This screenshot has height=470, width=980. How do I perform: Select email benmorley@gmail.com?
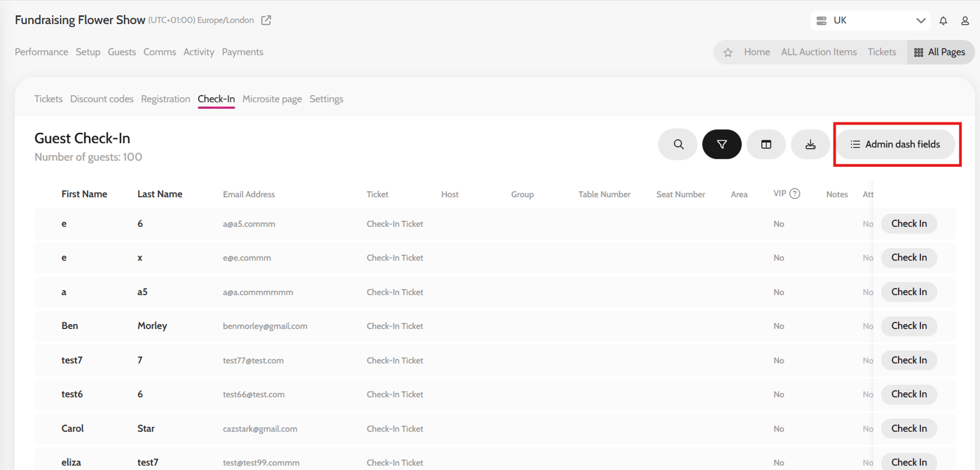pyautogui.click(x=265, y=326)
